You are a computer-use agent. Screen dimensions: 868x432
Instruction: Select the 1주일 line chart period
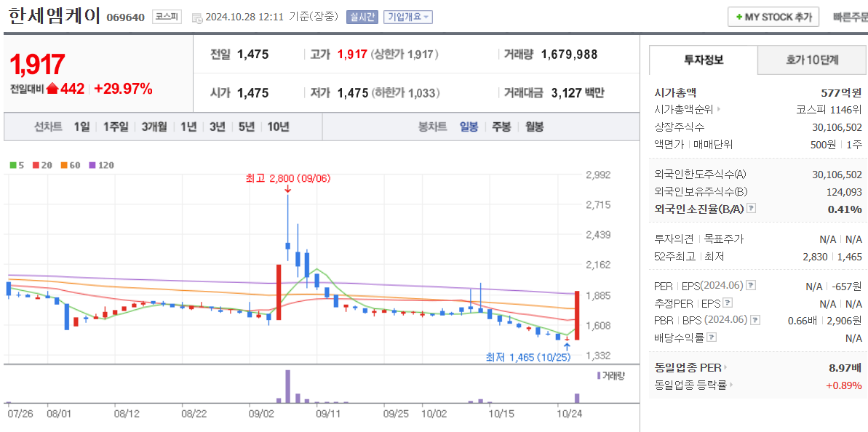click(116, 127)
